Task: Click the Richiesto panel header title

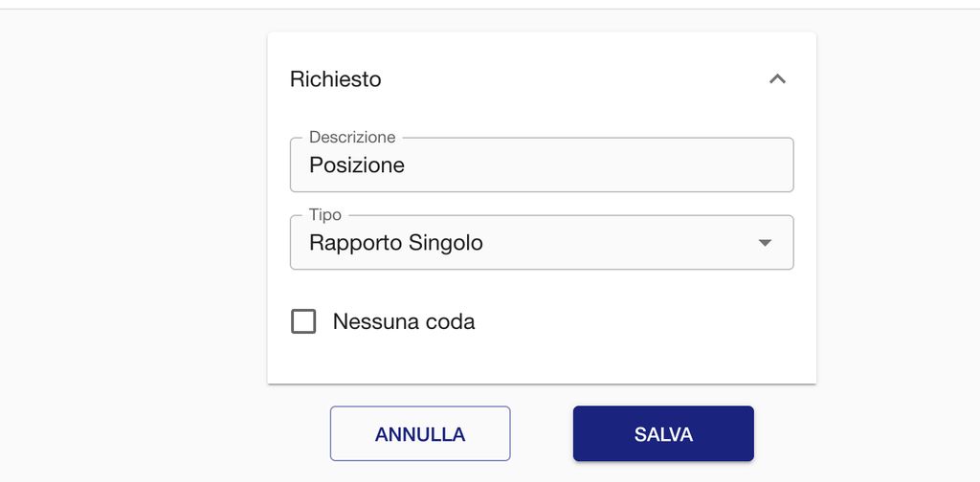Action: [x=336, y=79]
